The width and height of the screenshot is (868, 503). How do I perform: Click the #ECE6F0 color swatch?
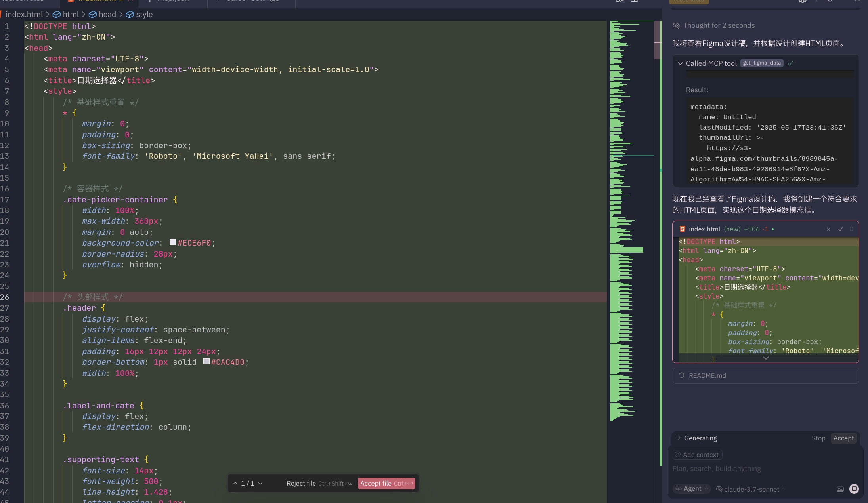pos(173,242)
